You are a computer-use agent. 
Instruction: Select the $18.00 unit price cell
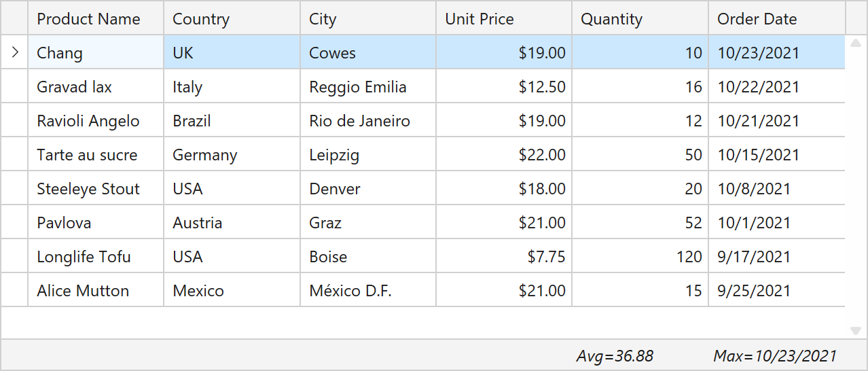(x=503, y=189)
